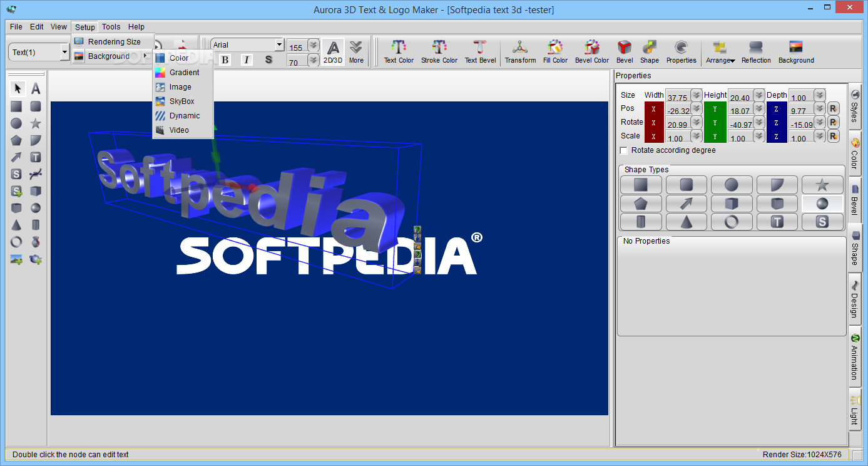The height and width of the screenshot is (466, 868).
Task: Open the Help menu
Action: [136, 27]
